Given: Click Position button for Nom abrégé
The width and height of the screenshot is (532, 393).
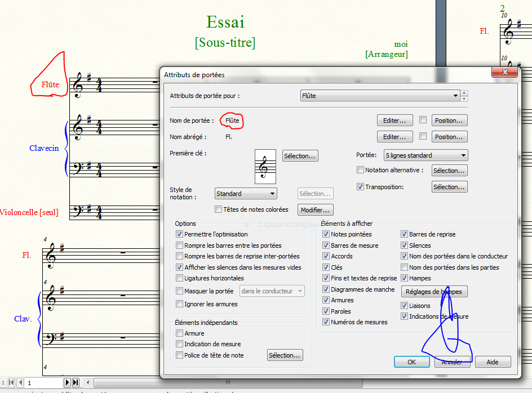Looking at the screenshot, I should pos(449,137).
